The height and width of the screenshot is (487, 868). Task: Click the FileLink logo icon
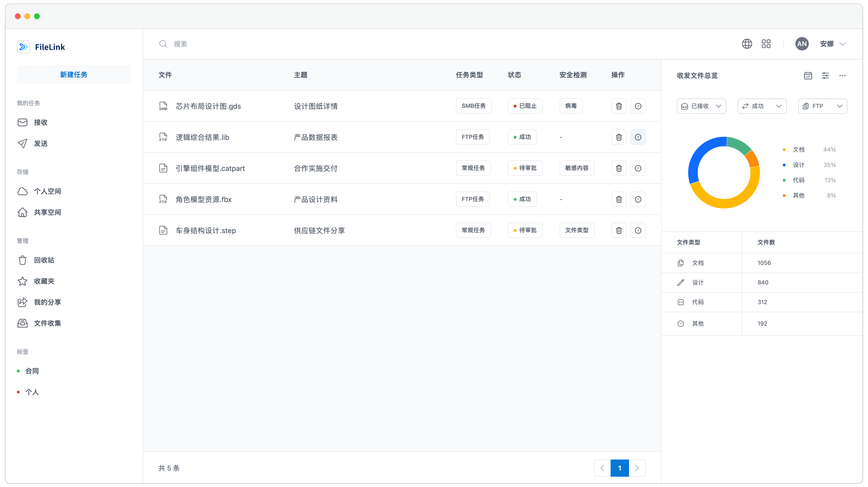23,47
